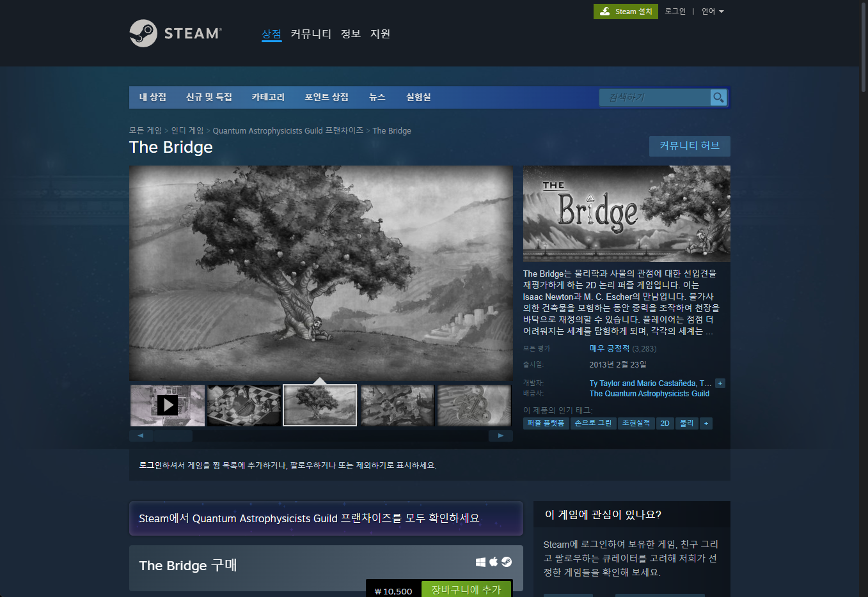Open Quantum Astrophysicists Guild 프랜차이즈 breadcrumb
868x597 pixels.
[288, 130]
